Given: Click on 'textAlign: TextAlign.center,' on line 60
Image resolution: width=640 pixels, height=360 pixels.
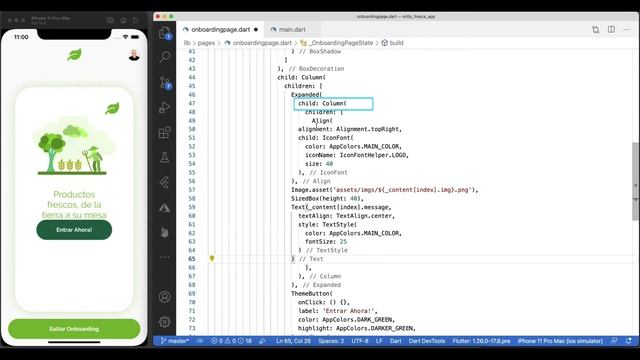Looking at the screenshot, I should (346, 216).
